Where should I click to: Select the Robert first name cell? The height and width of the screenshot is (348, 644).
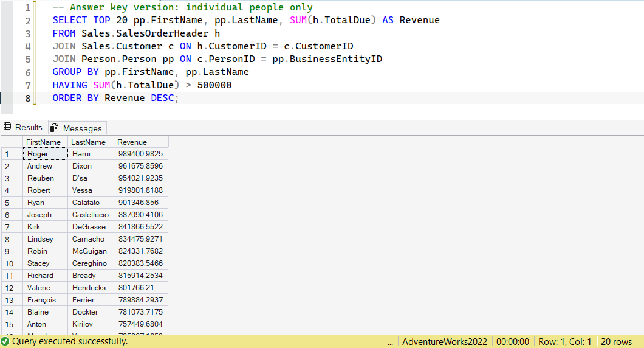45,190
